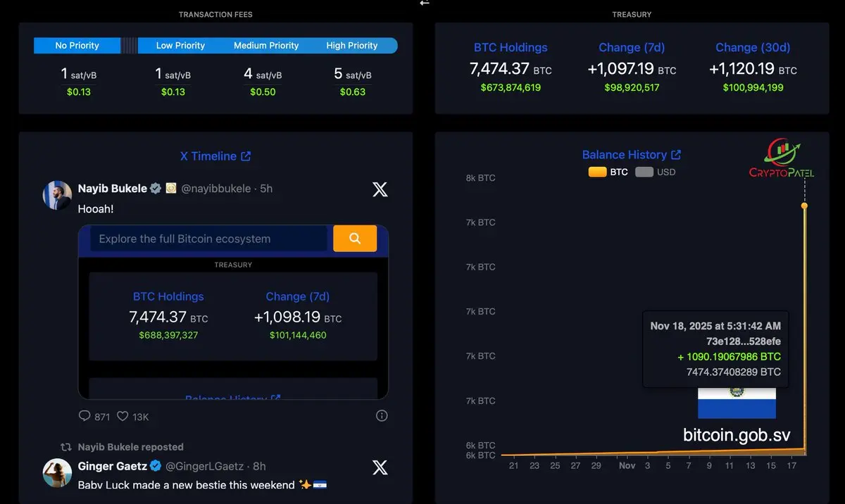Toggle the BTC legend series
The image size is (845, 504).
point(608,172)
